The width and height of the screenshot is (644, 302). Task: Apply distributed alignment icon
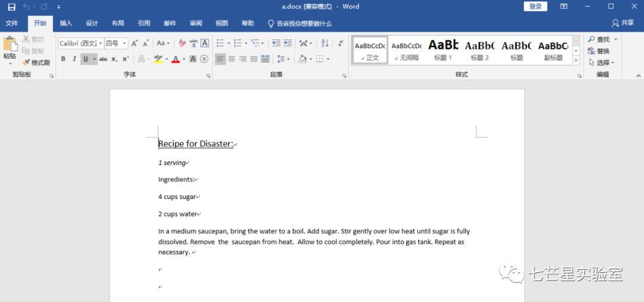click(265, 59)
